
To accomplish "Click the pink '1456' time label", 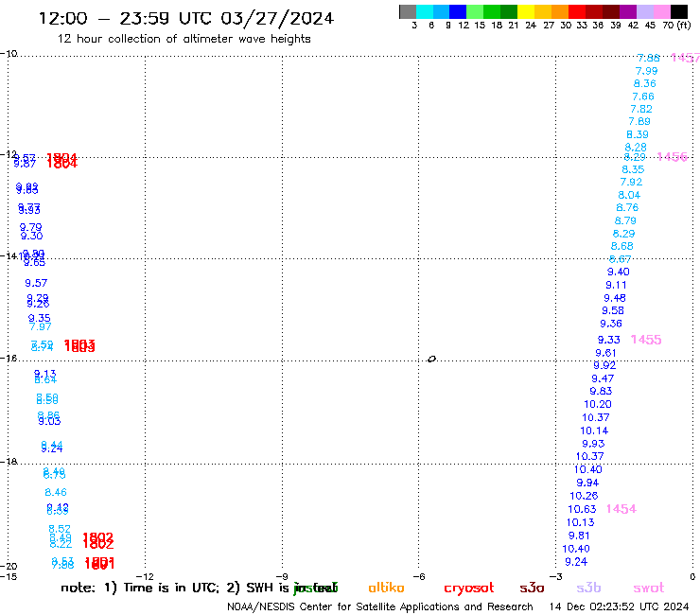I will (x=673, y=157).
